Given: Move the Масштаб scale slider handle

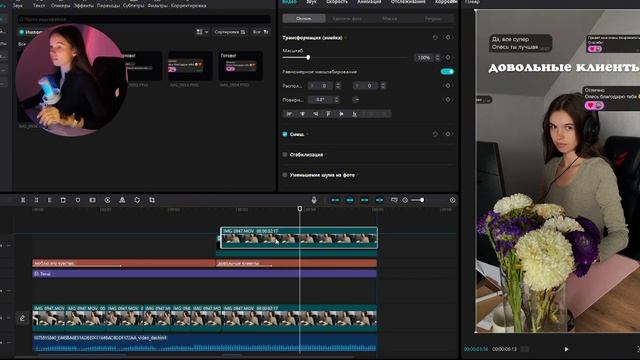Looking at the screenshot, I should 308,58.
